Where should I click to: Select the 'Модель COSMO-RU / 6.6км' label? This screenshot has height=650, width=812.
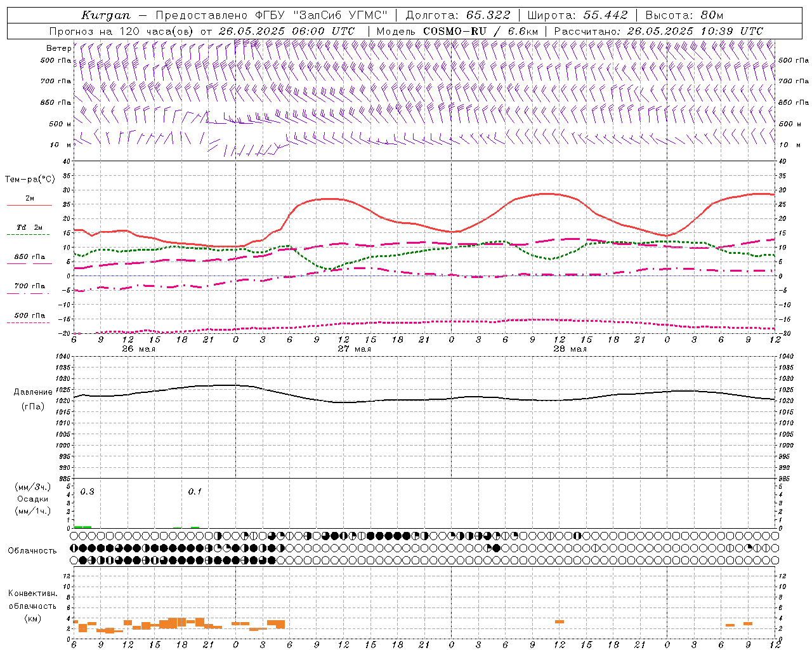(457, 31)
